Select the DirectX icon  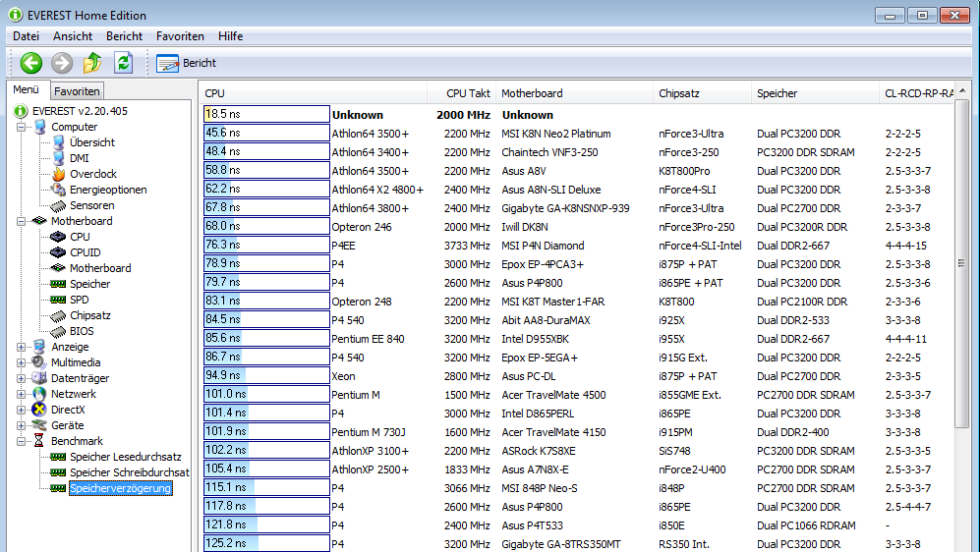tap(39, 410)
